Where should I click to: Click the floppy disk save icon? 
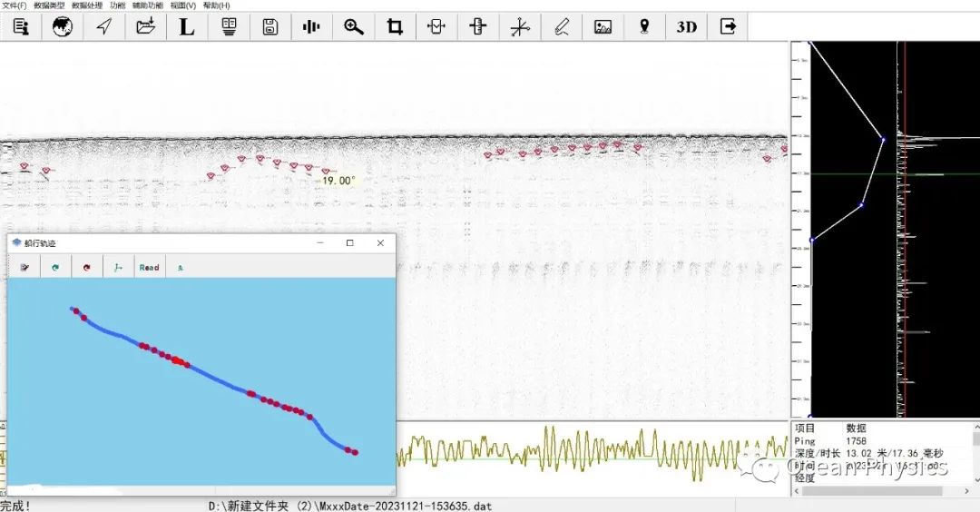pos(269,27)
